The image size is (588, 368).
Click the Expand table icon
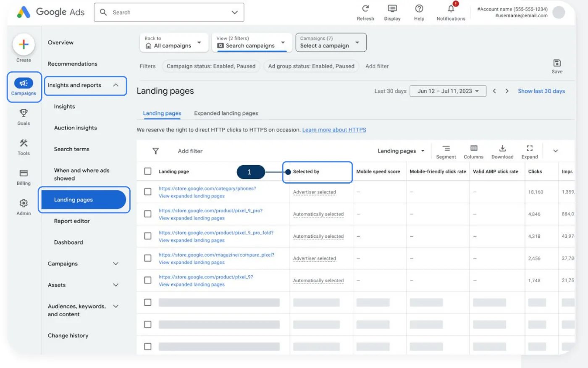click(530, 148)
